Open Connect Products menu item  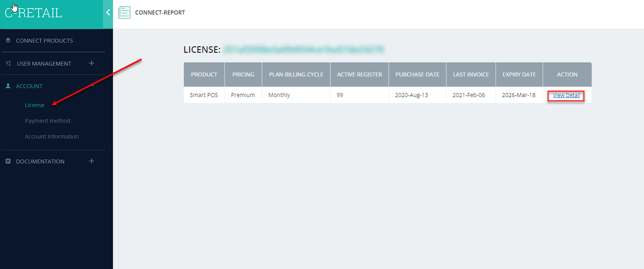(44, 41)
